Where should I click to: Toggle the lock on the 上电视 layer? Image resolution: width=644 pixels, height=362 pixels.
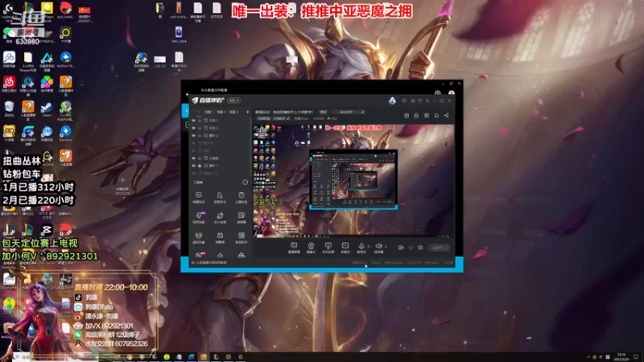tap(200, 158)
